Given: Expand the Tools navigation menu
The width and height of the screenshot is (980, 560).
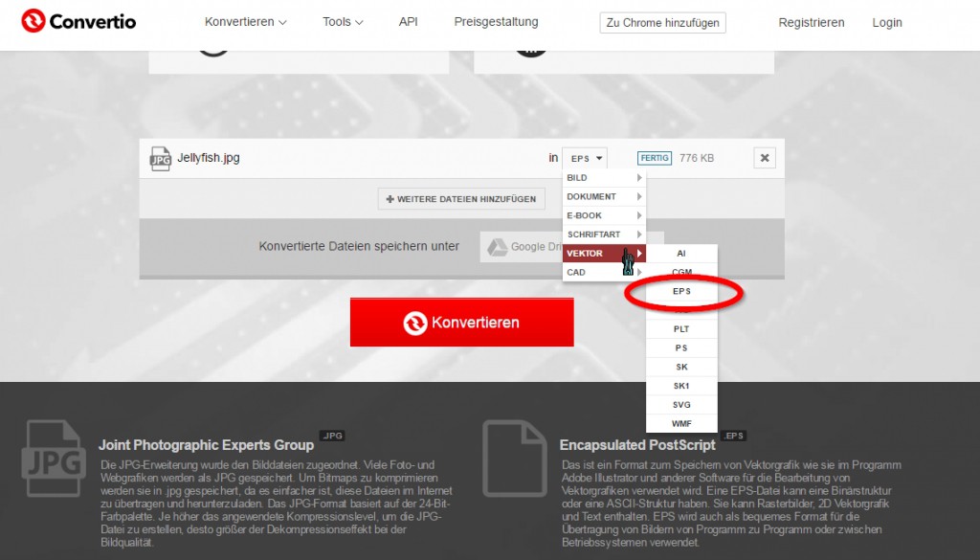Looking at the screenshot, I should [343, 22].
